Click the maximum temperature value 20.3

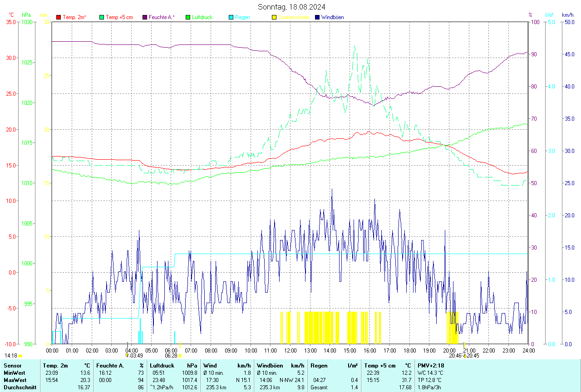point(85,380)
